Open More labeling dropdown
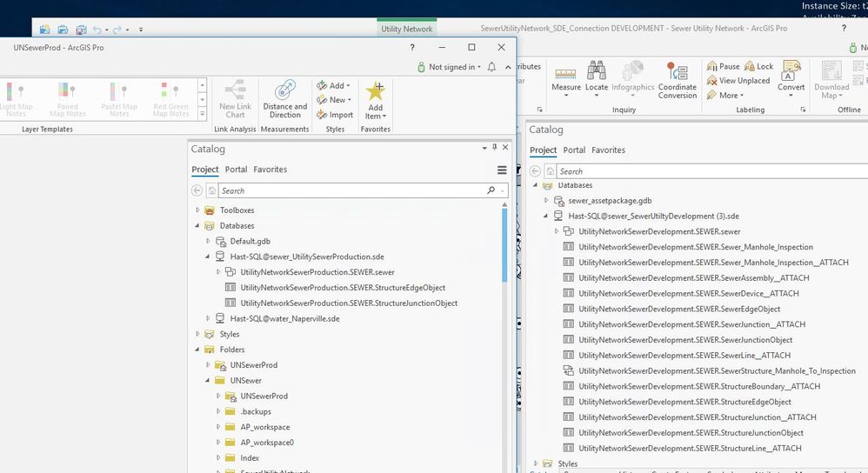 click(x=724, y=95)
